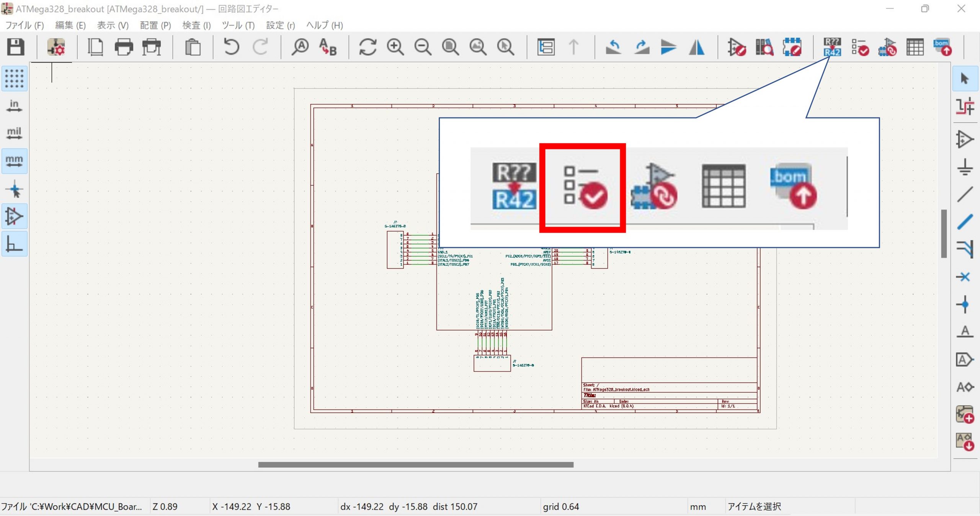Open the symbol library browser

pos(764,47)
